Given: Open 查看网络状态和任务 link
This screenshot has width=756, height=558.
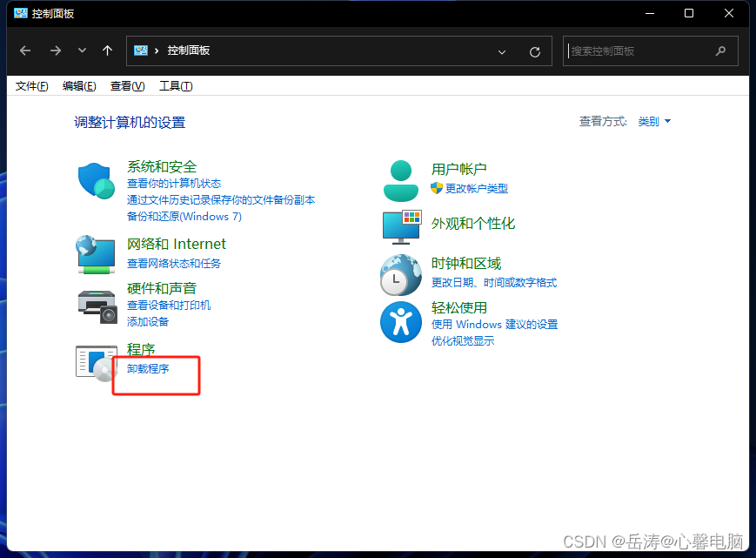Looking at the screenshot, I should tap(174, 263).
